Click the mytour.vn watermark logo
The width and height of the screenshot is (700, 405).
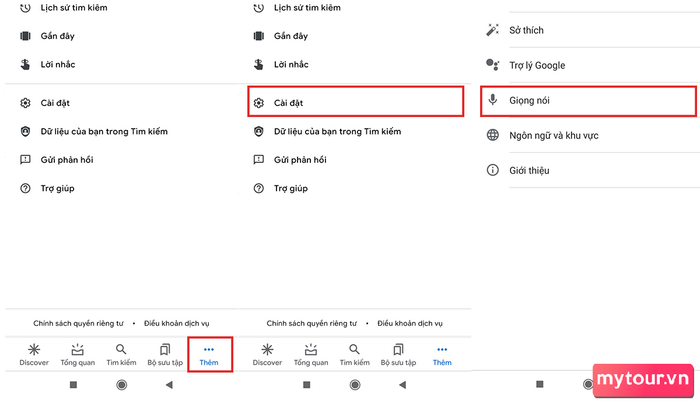(643, 380)
